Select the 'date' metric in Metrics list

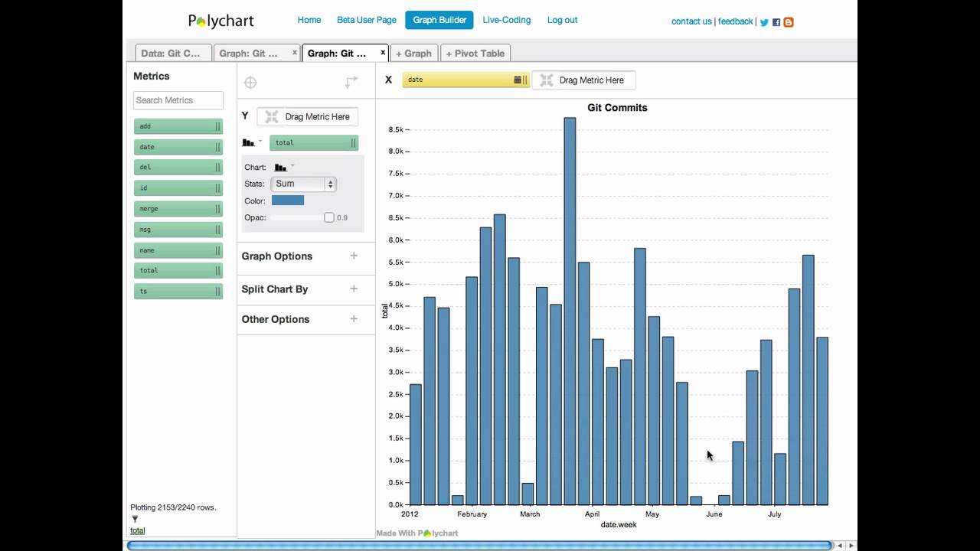[178, 147]
